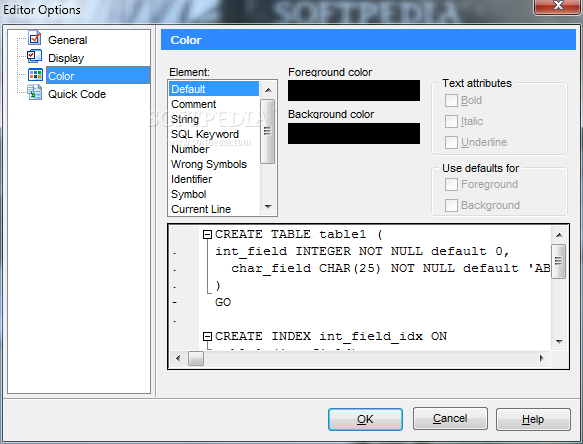
Task: Open the Background color swatch
Action: [354, 133]
